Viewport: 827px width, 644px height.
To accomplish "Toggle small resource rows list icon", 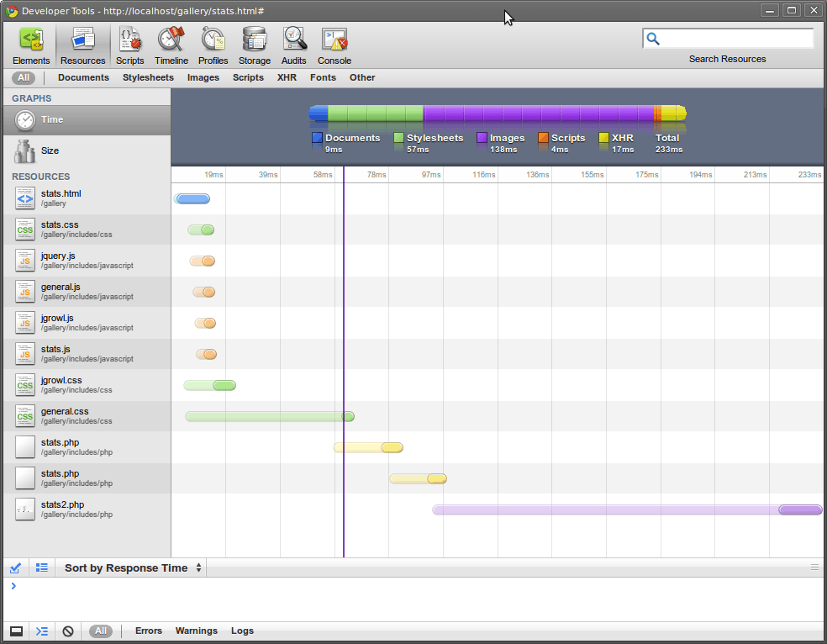I will [x=42, y=568].
